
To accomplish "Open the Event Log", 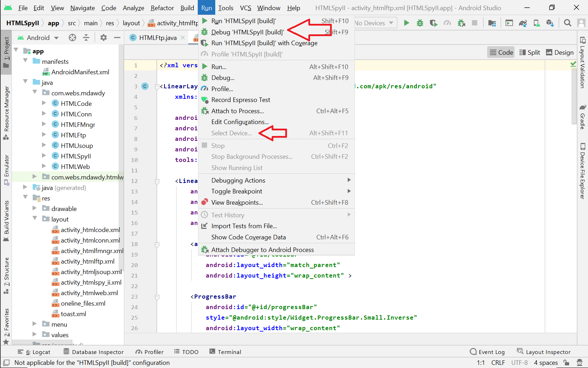I will [487, 352].
